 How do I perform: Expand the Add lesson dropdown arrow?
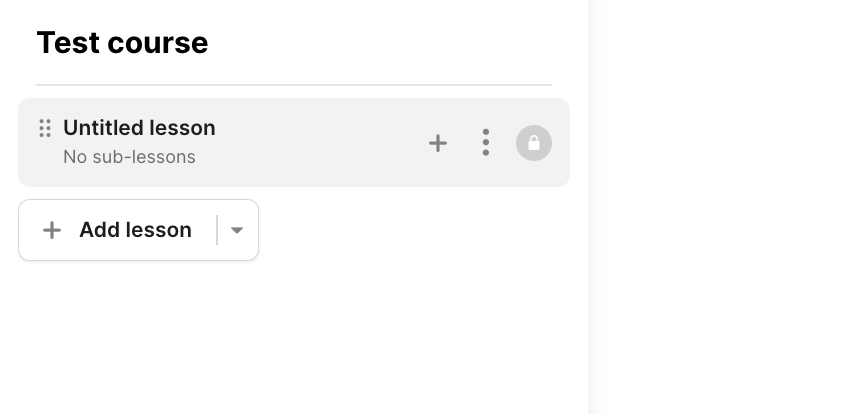(237, 230)
